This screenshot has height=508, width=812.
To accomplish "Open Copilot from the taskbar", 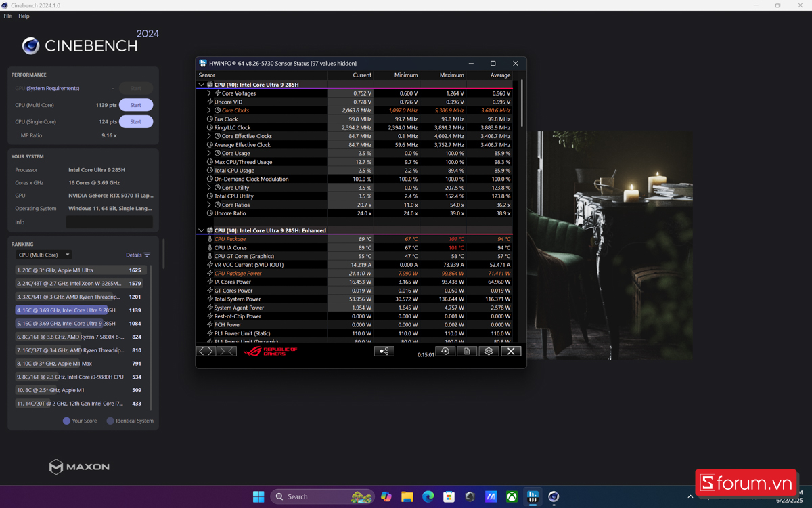I will click(386, 496).
